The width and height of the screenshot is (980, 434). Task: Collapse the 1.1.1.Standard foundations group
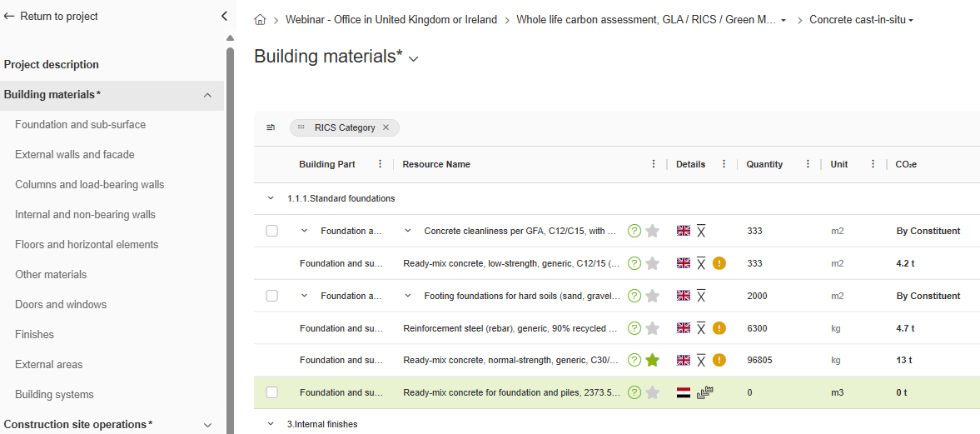click(x=270, y=198)
